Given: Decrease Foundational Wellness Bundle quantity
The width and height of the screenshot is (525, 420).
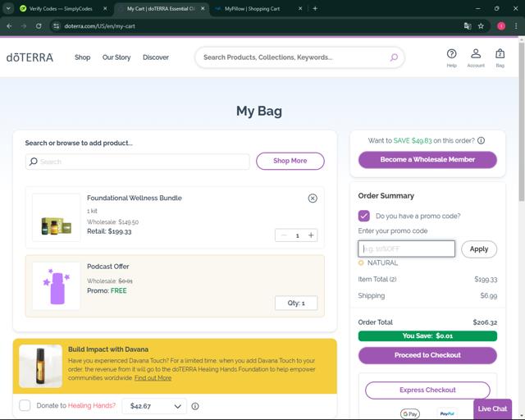Looking at the screenshot, I should 284,235.
